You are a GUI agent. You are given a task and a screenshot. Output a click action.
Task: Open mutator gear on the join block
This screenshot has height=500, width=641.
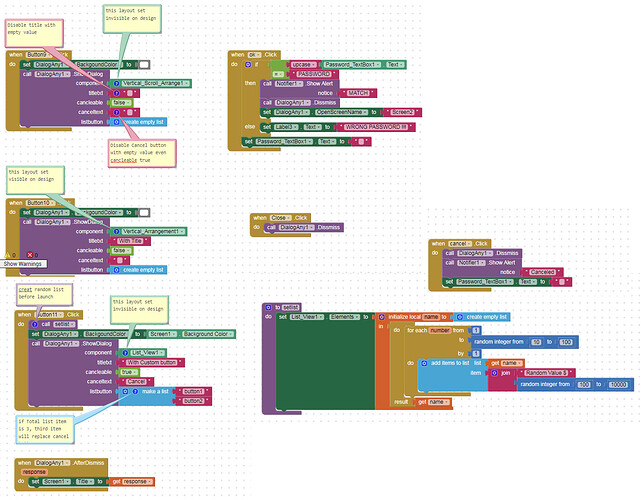coord(495,373)
